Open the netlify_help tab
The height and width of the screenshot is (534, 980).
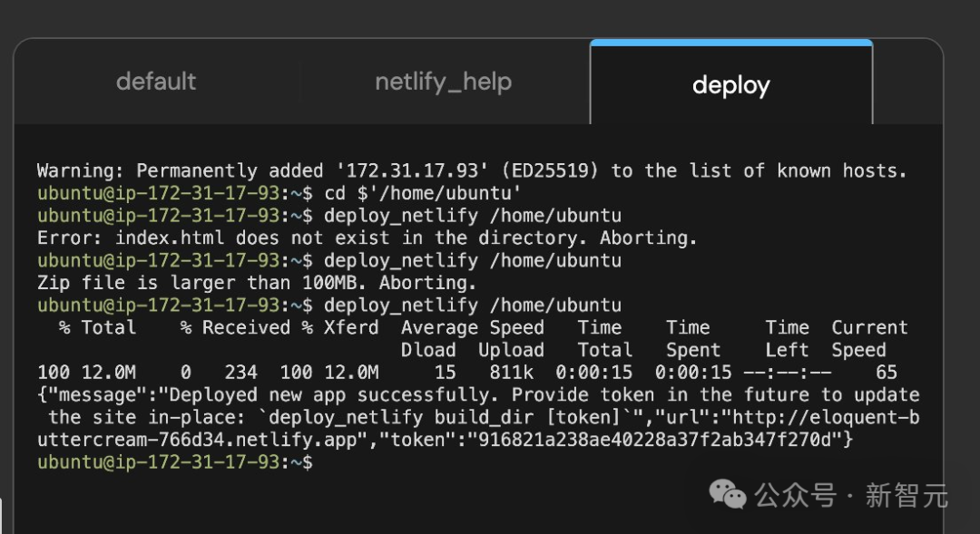[x=443, y=82]
